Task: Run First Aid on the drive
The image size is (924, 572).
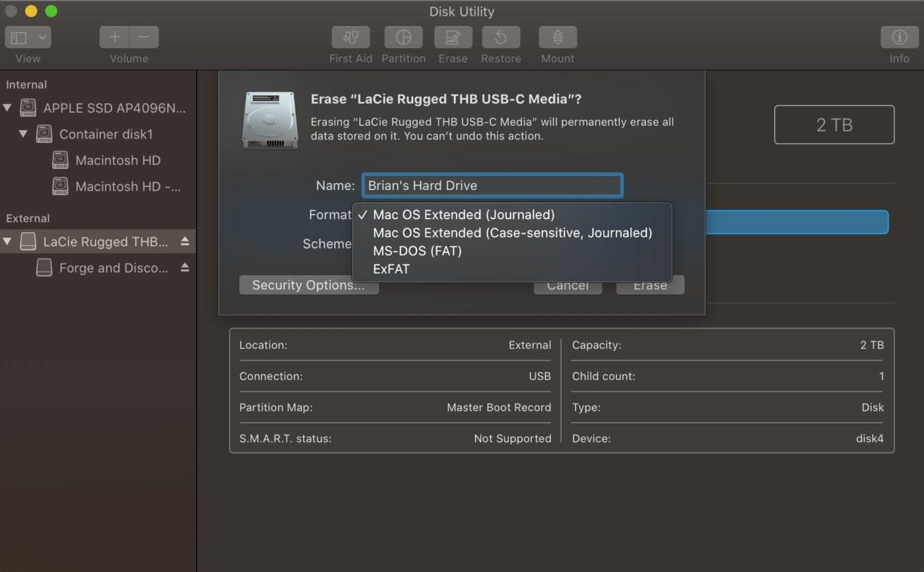Action: 350,38
